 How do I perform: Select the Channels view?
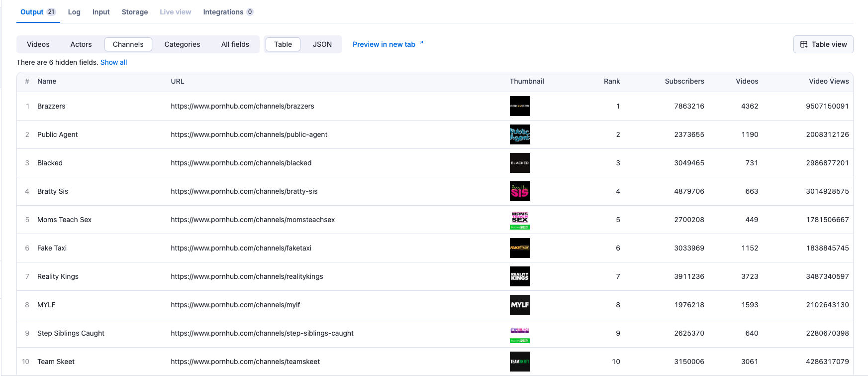128,44
